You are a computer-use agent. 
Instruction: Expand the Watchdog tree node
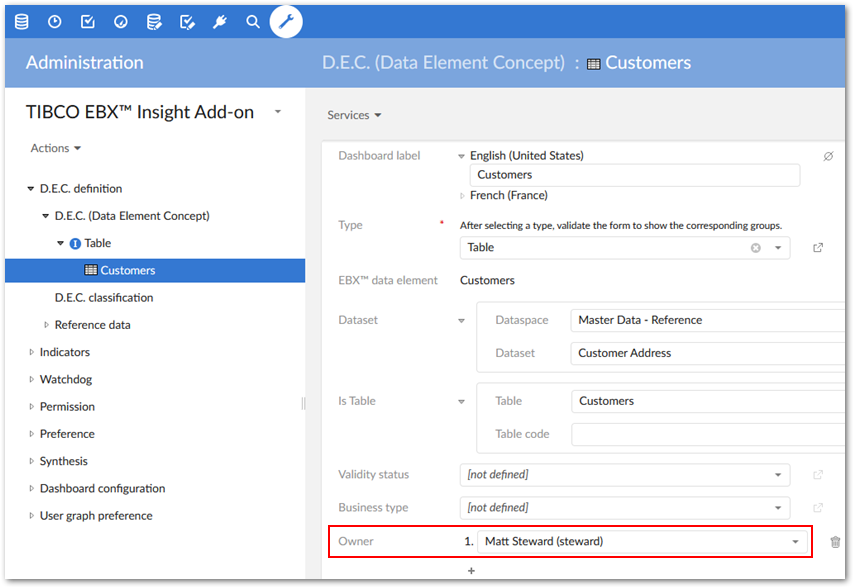point(32,379)
